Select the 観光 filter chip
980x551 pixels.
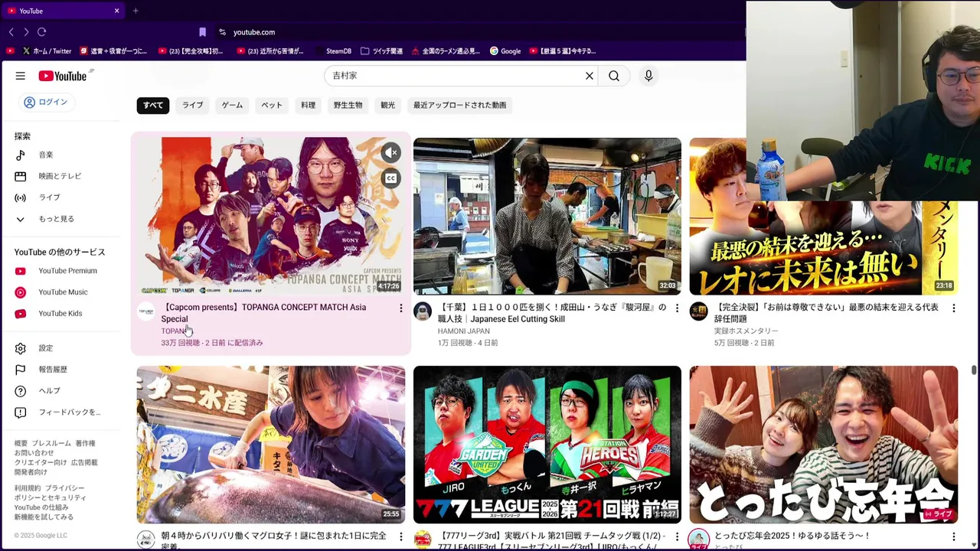click(388, 105)
